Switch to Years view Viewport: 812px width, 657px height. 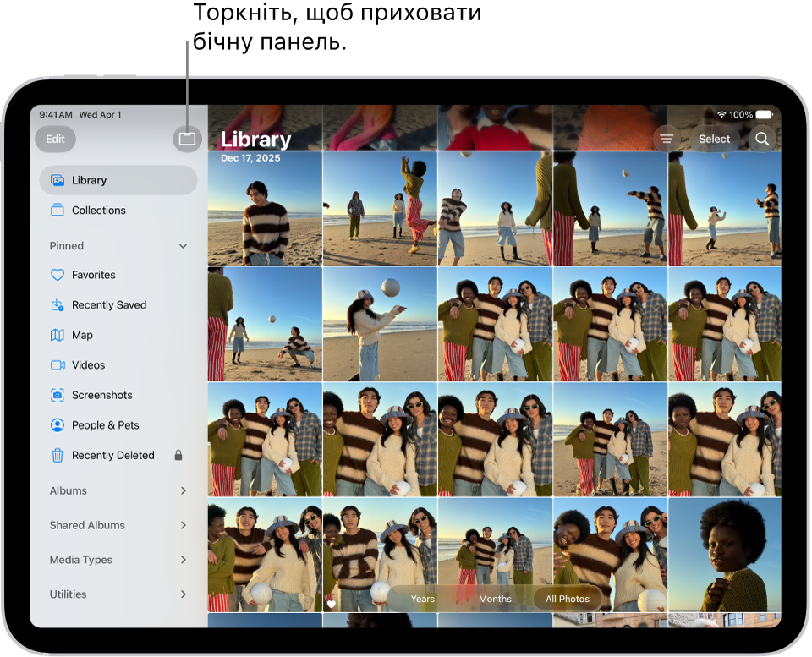(423, 599)
